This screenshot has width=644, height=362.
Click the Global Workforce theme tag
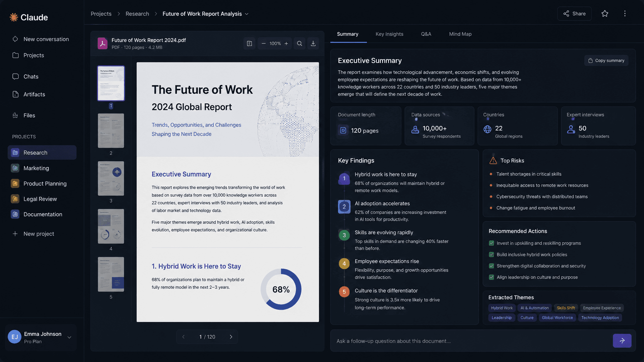557,318
